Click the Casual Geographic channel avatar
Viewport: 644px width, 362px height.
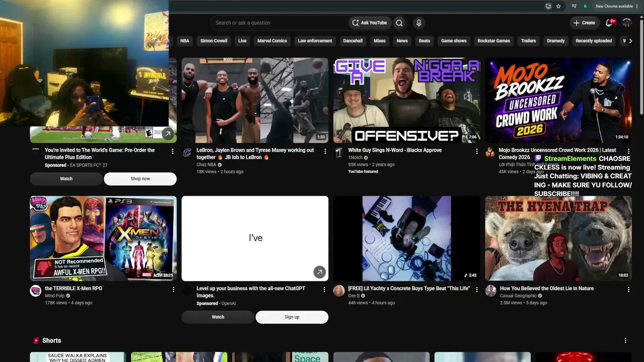coord(491,291)
